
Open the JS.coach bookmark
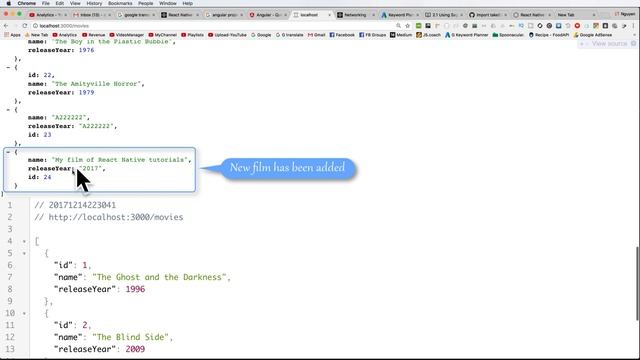(429, 35)
